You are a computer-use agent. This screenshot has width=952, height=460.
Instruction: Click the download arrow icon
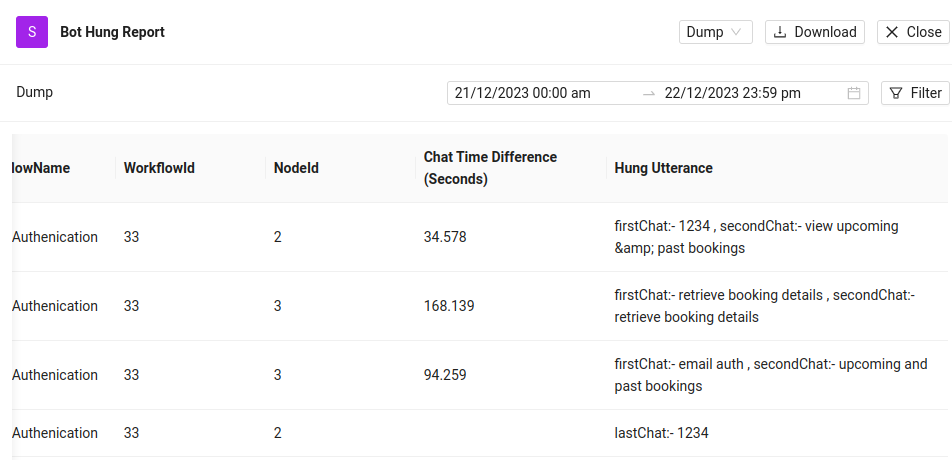(780, 32)
